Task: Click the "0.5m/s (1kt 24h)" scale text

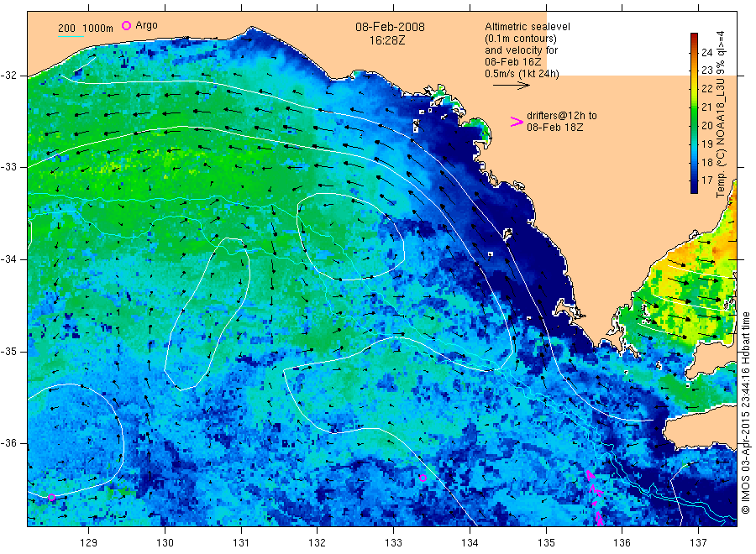Action: pyautogui.click(x=522, y=74)
